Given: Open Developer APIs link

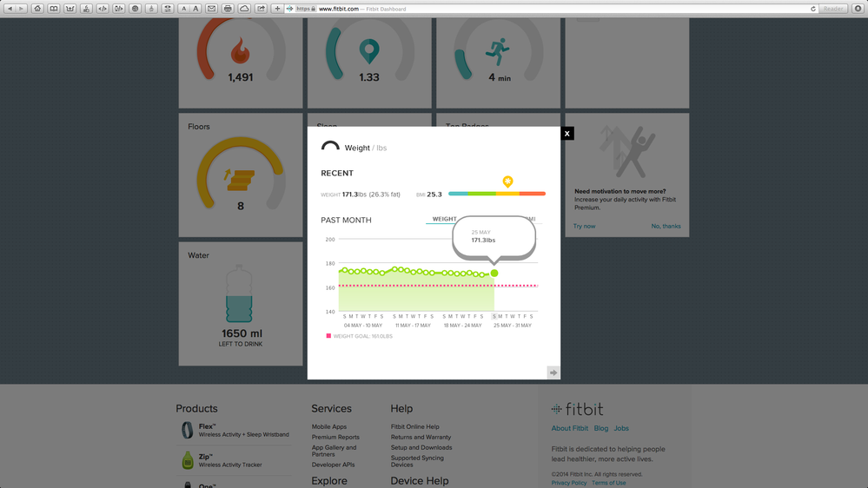Looking at the screenshot, I should [x=334, y=465].
